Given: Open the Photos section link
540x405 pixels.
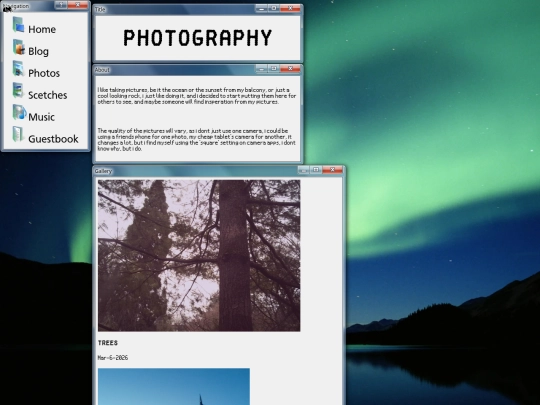Looking at the screenshot, I should click(44, 73).
